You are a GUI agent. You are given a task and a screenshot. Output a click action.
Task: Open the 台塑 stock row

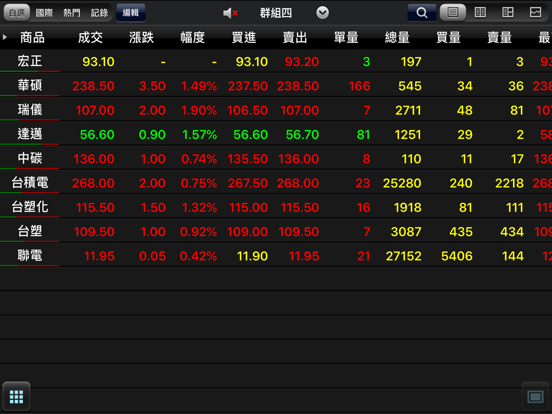pyautogui.click(x=276, y=231)
